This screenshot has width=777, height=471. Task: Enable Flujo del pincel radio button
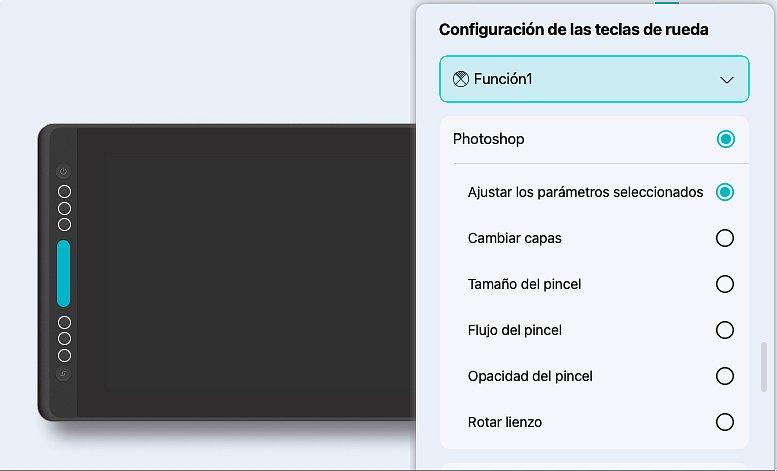point(725,330)
